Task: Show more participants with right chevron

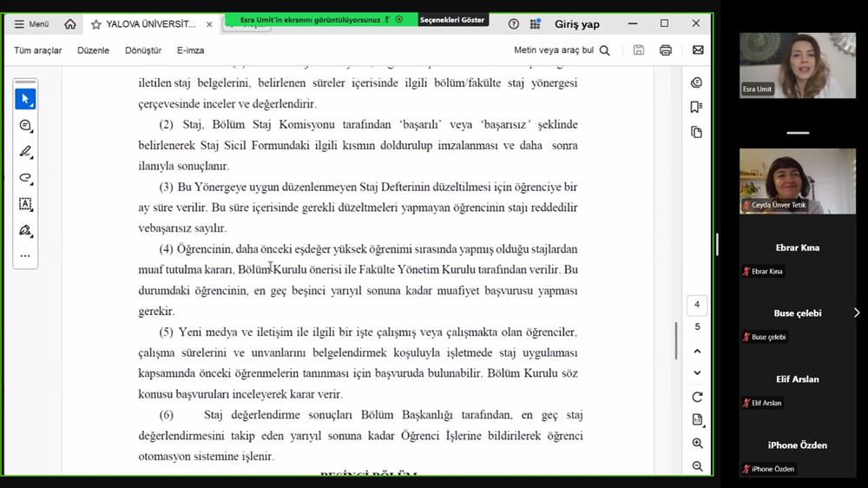Action: tap(857, 313)
